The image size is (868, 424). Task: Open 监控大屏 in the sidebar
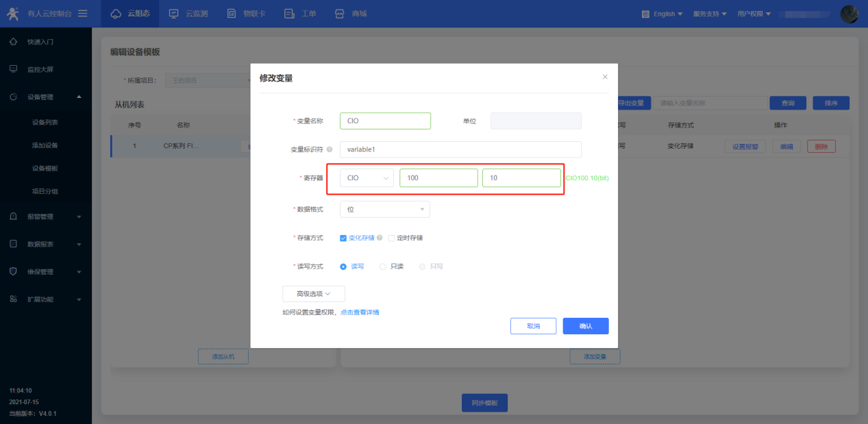click(40, 69)
